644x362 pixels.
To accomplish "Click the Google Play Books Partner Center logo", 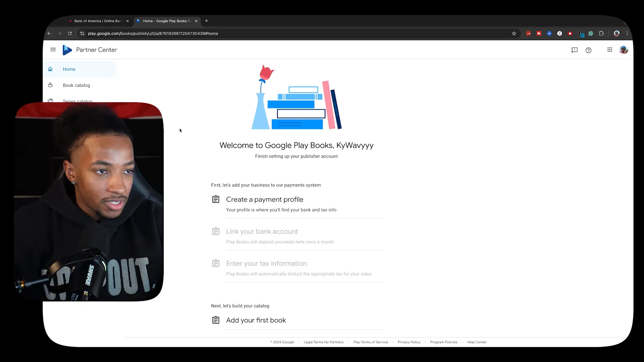I will click(67, 50).
